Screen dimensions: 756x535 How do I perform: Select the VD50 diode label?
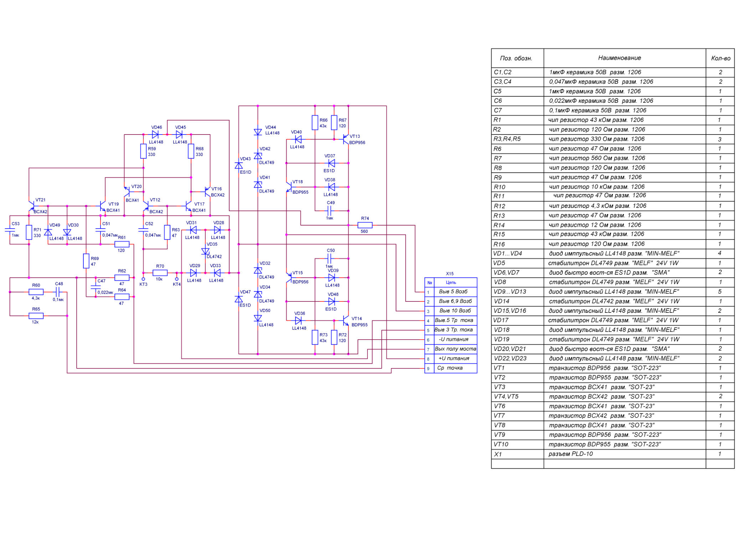click(x=265, y=311)
